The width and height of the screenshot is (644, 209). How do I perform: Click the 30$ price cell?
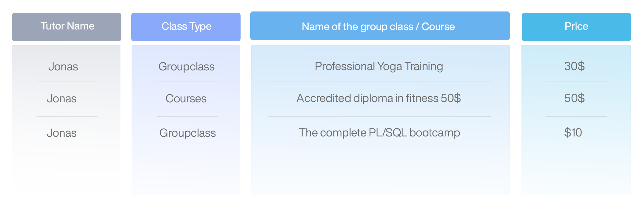pyautogui.click(x=574, y=66)
